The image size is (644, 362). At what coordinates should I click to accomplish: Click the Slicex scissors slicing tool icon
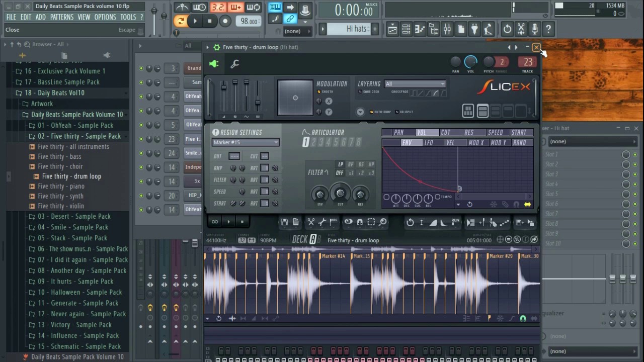311,222
